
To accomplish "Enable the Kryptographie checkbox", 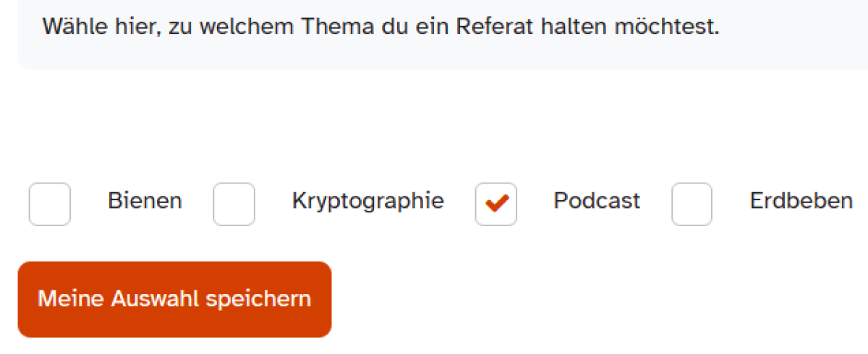I will [x=234, y=204].
